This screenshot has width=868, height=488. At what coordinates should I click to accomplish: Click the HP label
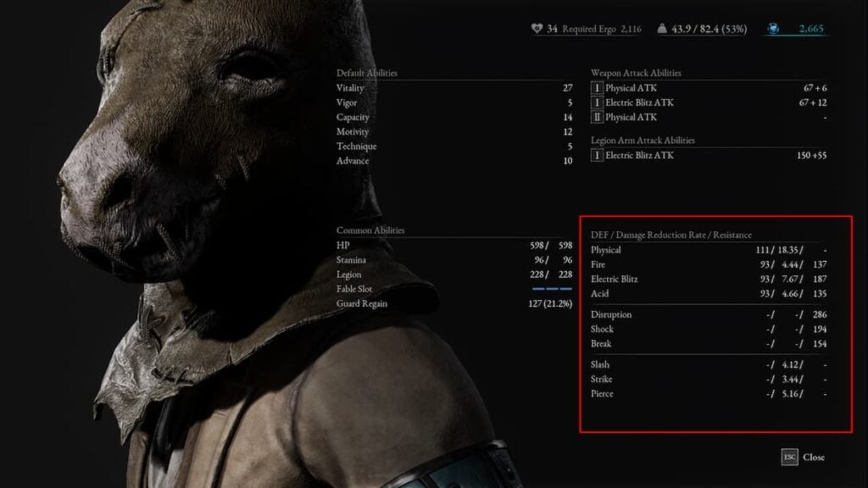coord(342,245)
